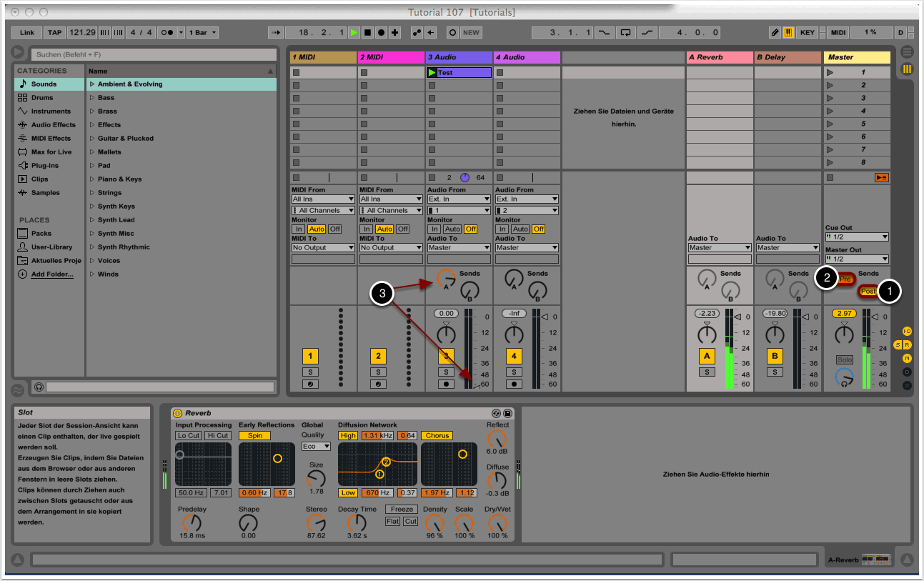Image resolution: width=924 pixels, height=581 pixels.
Task: Open Audio From dropdown on 3 Audio
Action: (459, 199)
